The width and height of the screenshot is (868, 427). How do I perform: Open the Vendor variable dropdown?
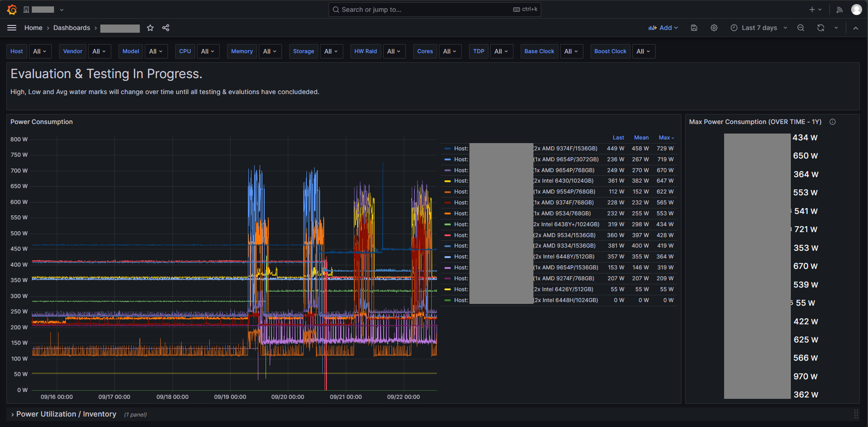[99, 51]
